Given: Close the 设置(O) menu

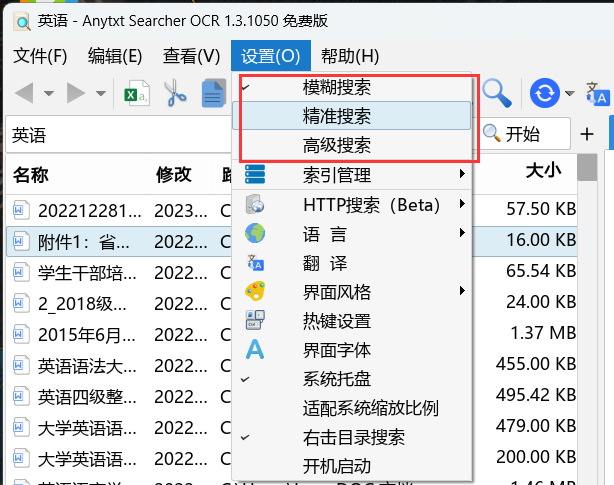Looking at the screenshot, I should click(271, 56).
